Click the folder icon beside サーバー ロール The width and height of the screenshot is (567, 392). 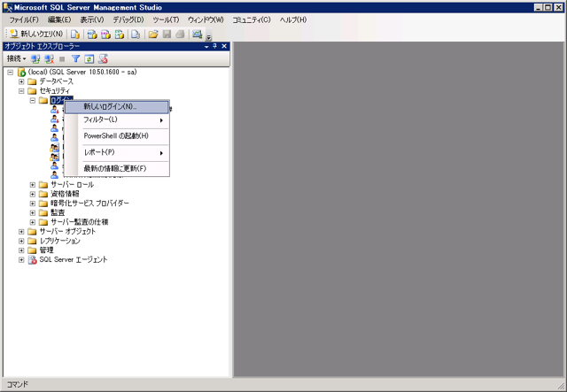pos(43,185)
